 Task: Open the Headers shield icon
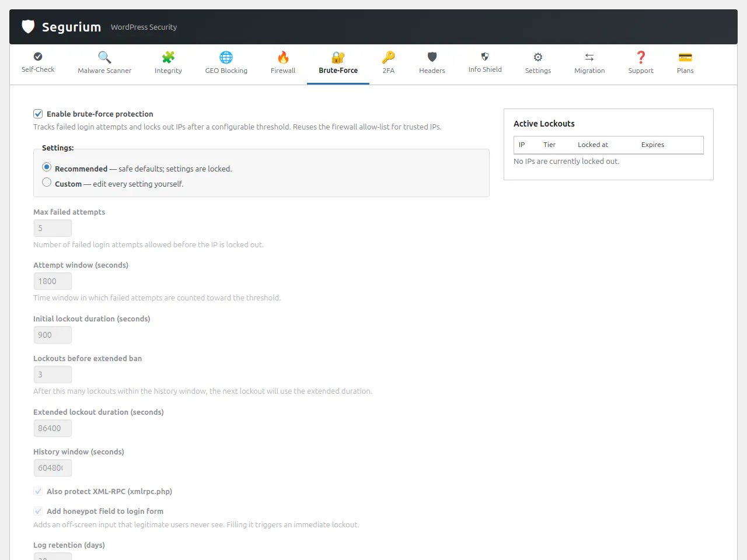click(432, 57)
